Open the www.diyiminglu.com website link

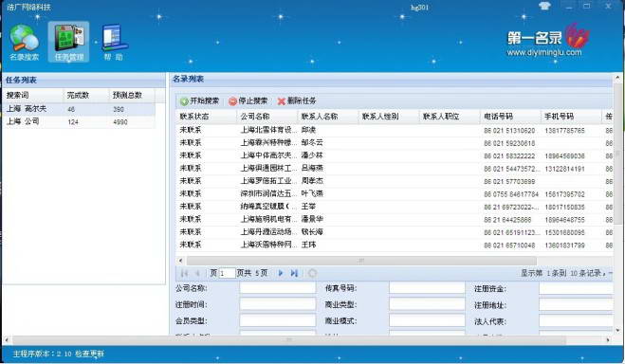coord(544,52)
